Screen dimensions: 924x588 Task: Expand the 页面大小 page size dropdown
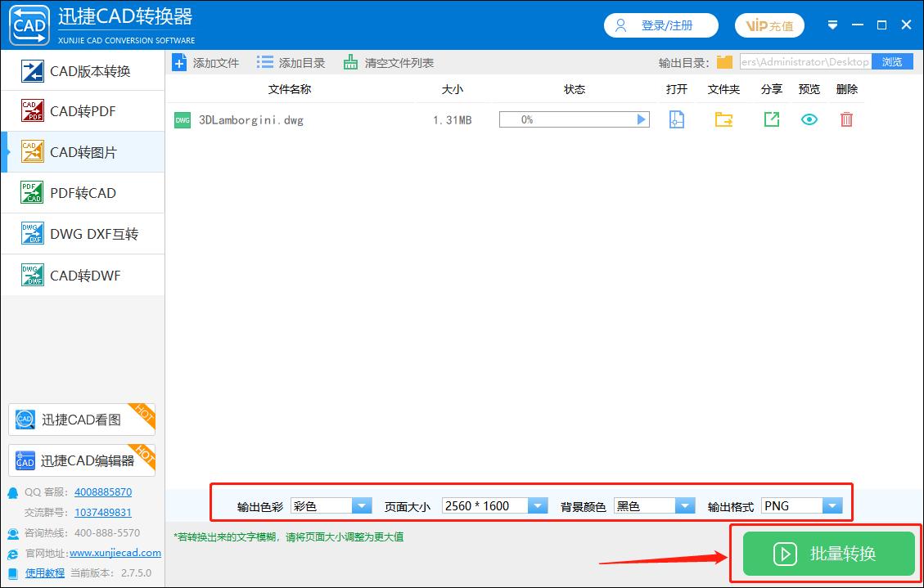click(538, 505)
